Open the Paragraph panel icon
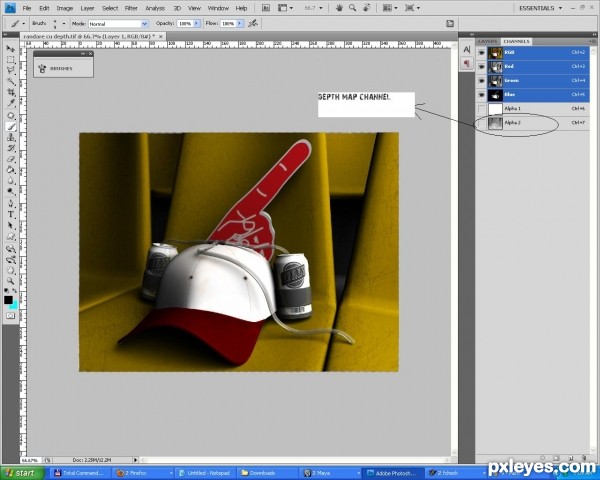The width and height of the screenshot is (600, 480). [x=467, y=63]
